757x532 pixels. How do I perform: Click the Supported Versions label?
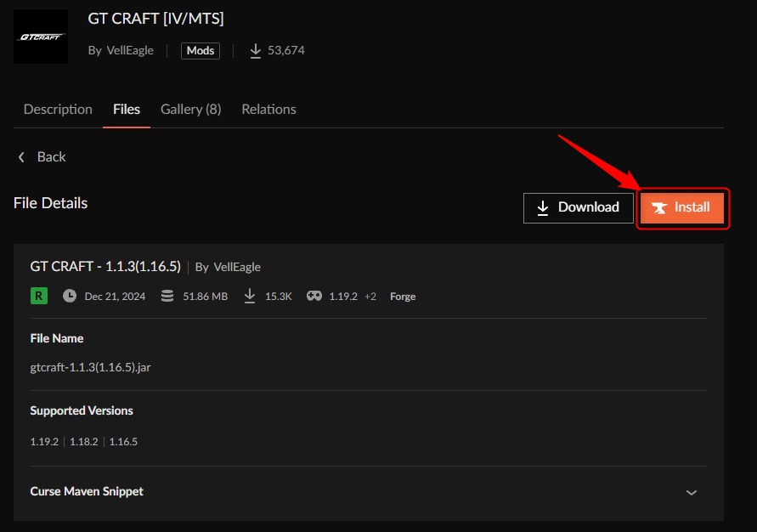point(82,410)
